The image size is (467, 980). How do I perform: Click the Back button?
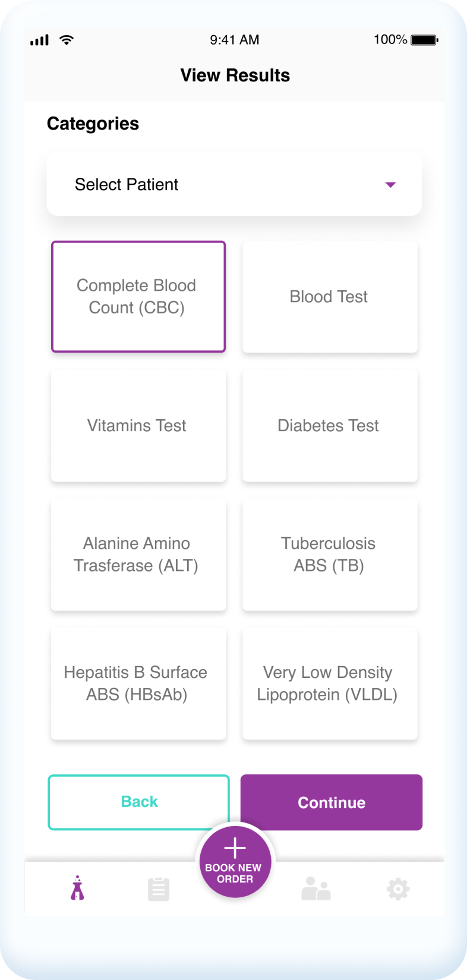coord(138,802)
